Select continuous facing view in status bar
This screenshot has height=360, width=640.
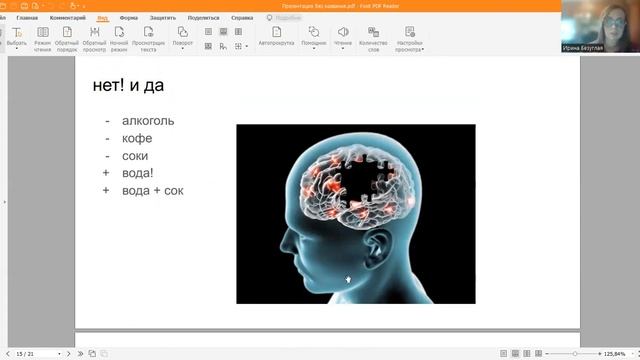pyautogui.click(x=539, y=353)
